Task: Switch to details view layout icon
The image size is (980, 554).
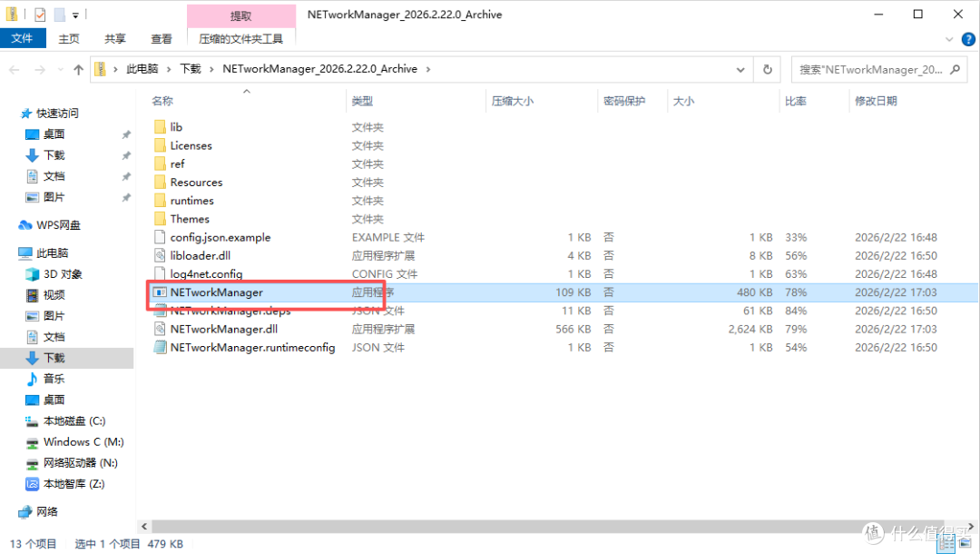Action: (x=946, y=544)
